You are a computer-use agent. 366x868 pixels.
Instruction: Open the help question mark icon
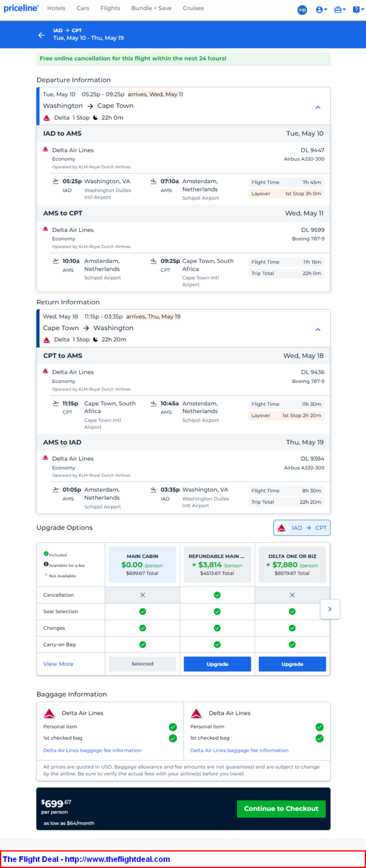(357, 10)
